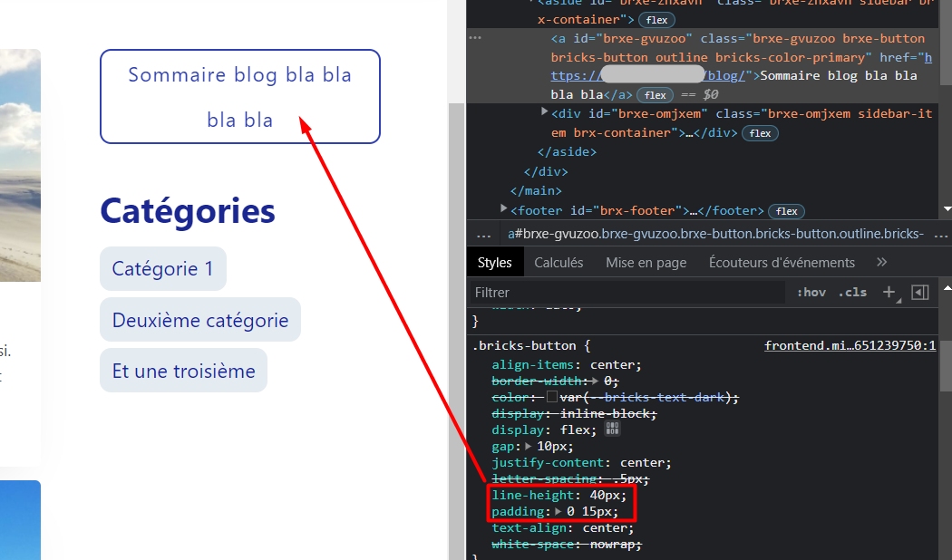
Task: Click the id="brxe-gvuzoo" attribute
Action: (633, 38)
